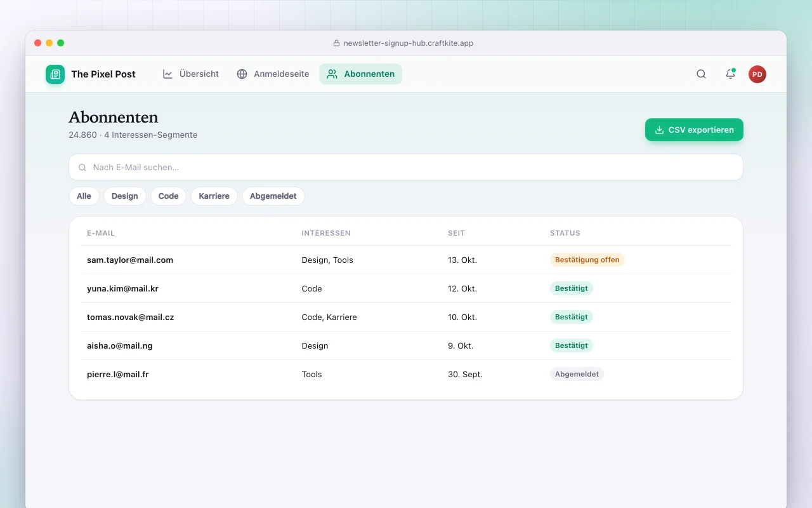The image size is (812, 508).
Task: Click the browser address bar URL
Action: click(x=409, y=43)
